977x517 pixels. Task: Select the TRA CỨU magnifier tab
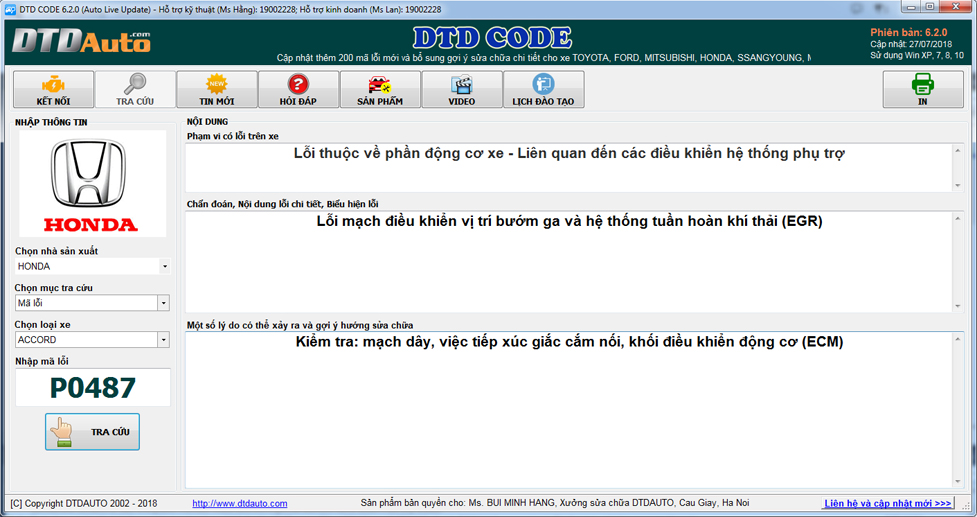135,90
